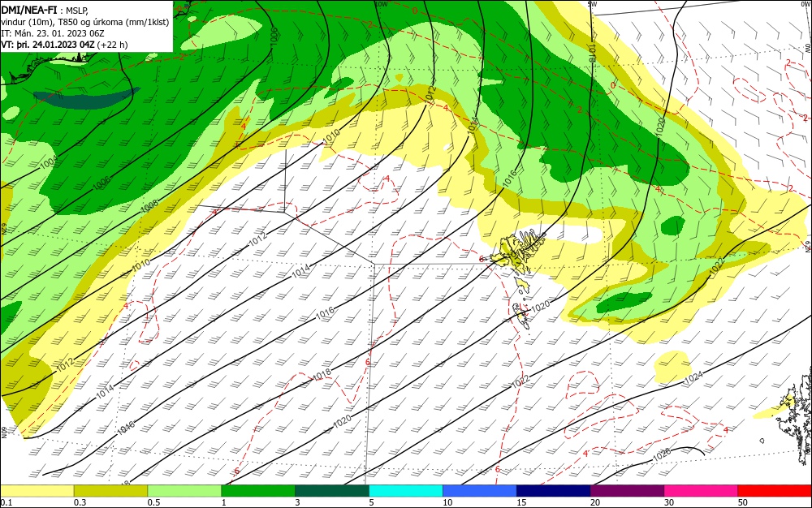Screen dimensions: 812x508
Task: Select the navy 15–20 legend swatch
Action: [554, 491]
